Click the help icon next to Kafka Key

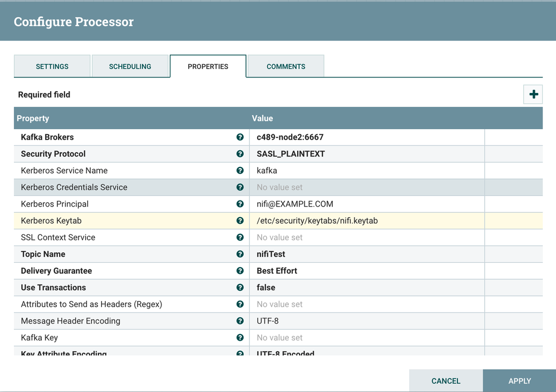pos(240,337)
